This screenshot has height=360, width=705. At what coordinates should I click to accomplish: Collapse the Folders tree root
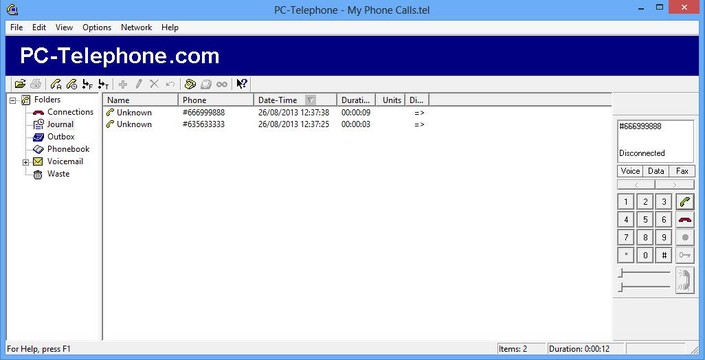point(12,100)
